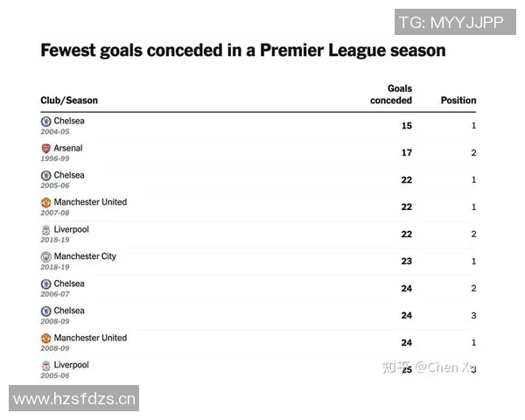Click the Manchester United crest for 2007-08

tap(46, 203)
